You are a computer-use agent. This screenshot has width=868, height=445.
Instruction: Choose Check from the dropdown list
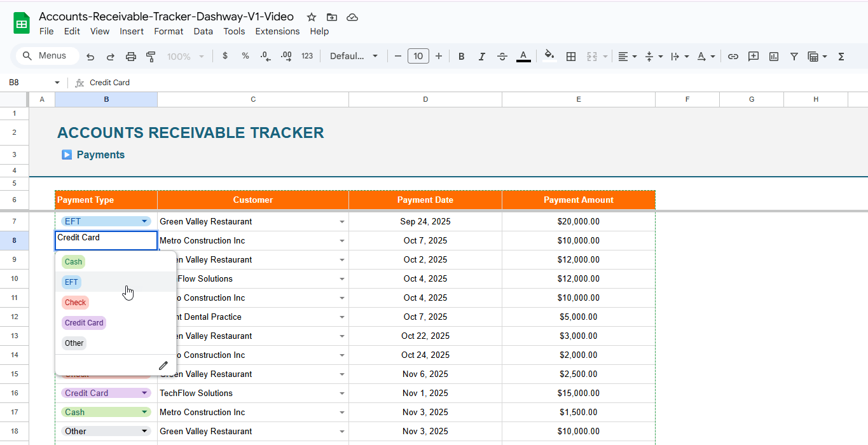click(x=75, y=303)
